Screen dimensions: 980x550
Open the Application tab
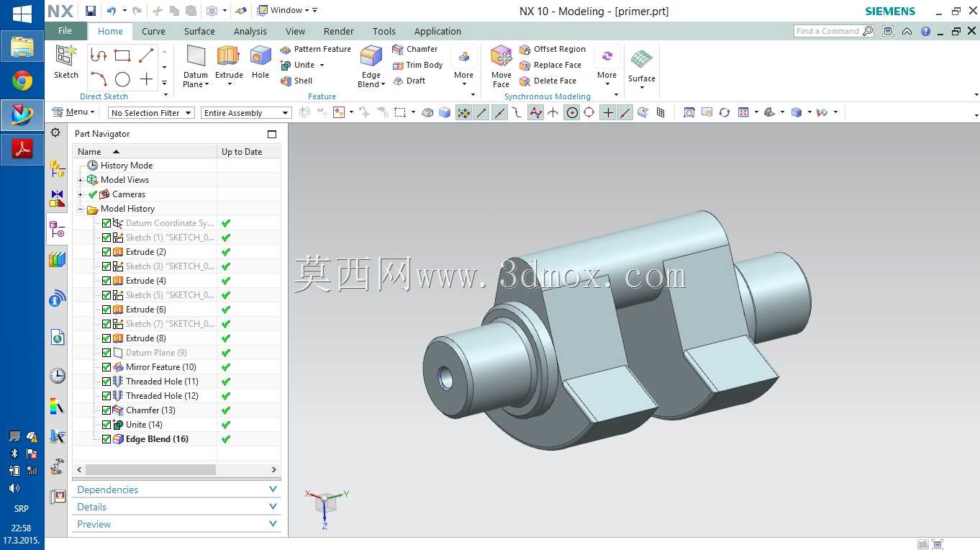[x=437, y=31]
